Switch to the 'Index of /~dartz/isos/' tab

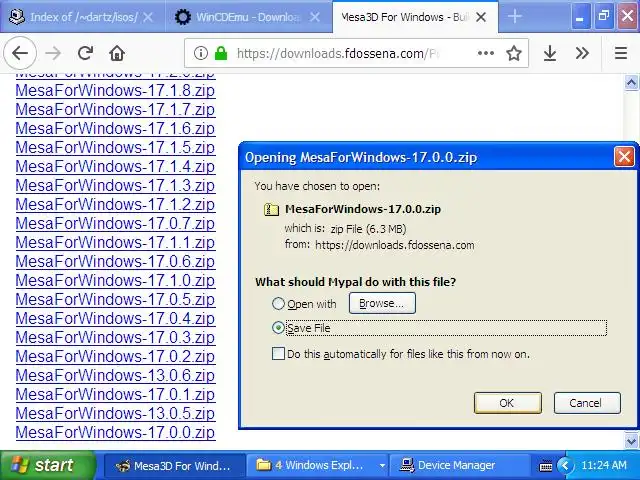83,17
